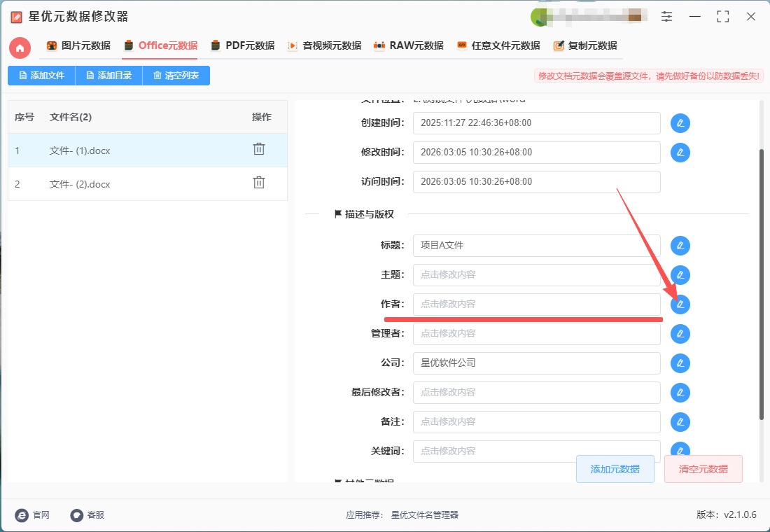The height and width of the screenshot is (532, 770).
Task: Edit the 创建时间 value with pencil icon
Action: pos(680,122)
